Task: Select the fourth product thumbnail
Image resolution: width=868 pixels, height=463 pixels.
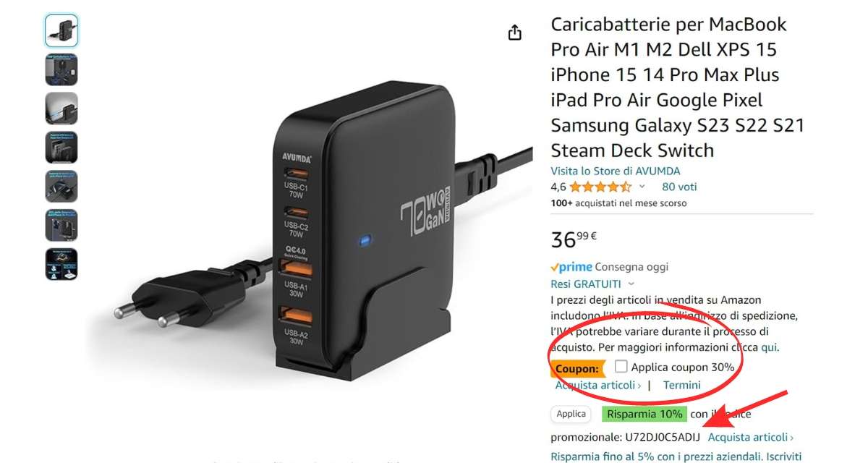Action: click(x=61, y=148)
